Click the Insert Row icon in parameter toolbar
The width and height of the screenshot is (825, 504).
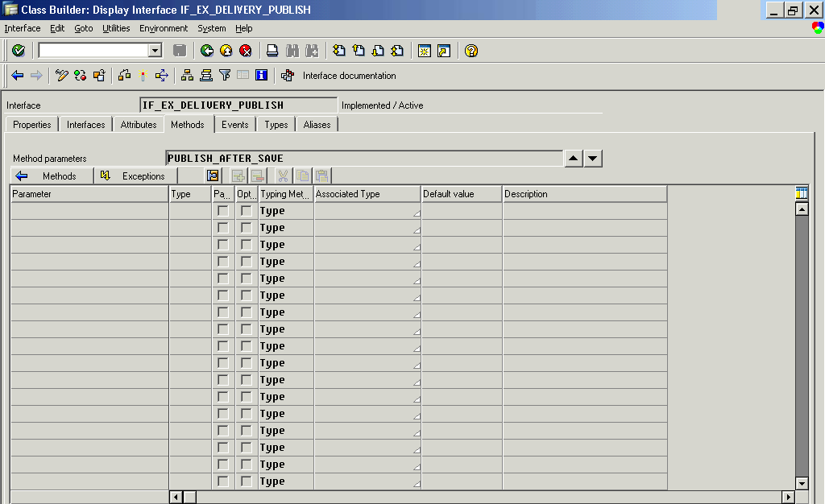pyautogui.click(x=238, y=176)
